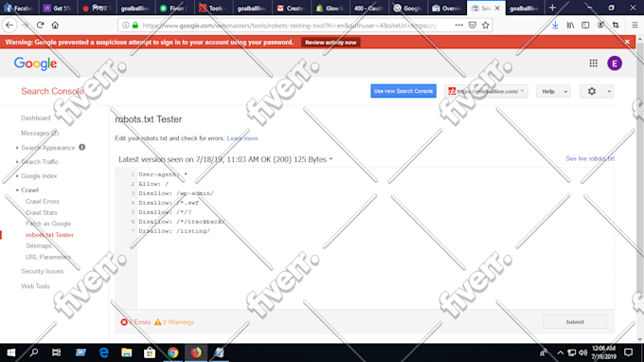Click the green padlock security icon
This screenshot has width=644, height=362.
tap(135, 25)
